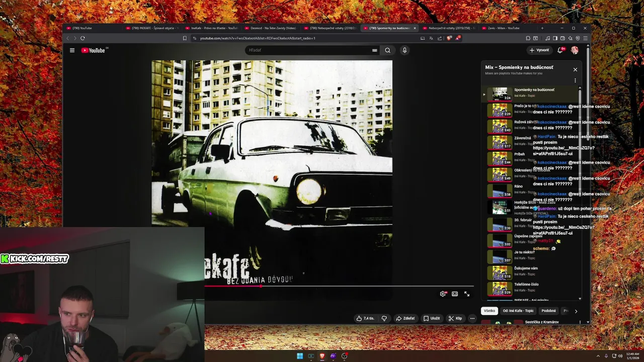Click the Brave Shields lion icon
Screen dimensions: 644x362
click(450, 38)
